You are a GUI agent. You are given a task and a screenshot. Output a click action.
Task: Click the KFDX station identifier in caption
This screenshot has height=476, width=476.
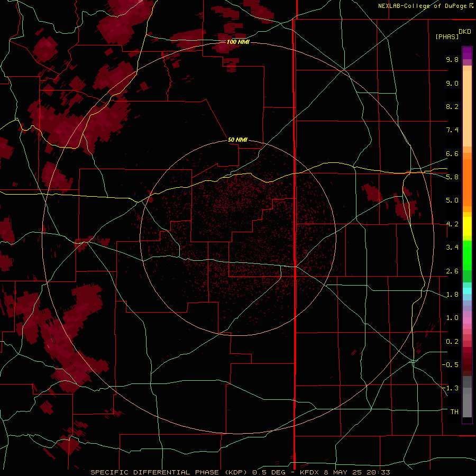click(309, 472)
